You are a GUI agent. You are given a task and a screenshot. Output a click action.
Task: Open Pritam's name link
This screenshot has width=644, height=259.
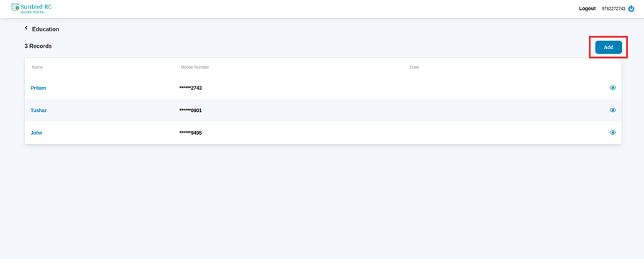[x=38, y=88]
